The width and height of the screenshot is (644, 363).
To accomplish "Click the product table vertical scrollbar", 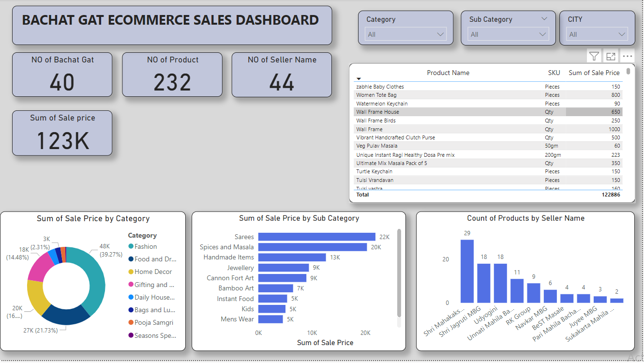I will [x=629, y=72].
